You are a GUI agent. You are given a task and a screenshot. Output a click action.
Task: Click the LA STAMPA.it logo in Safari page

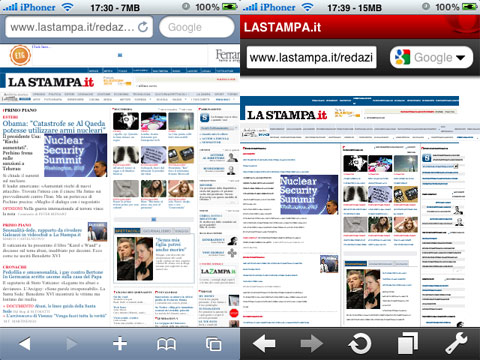(51, 82)
